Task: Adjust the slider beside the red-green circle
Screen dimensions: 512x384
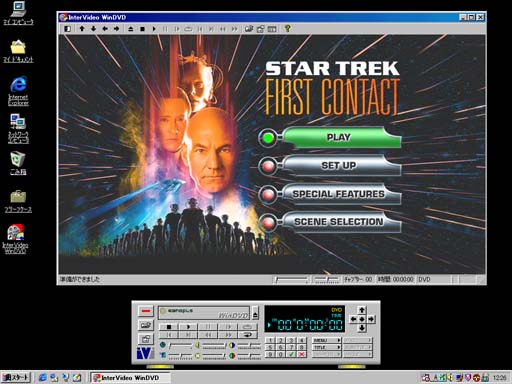Action: click(x=249, y=356)
